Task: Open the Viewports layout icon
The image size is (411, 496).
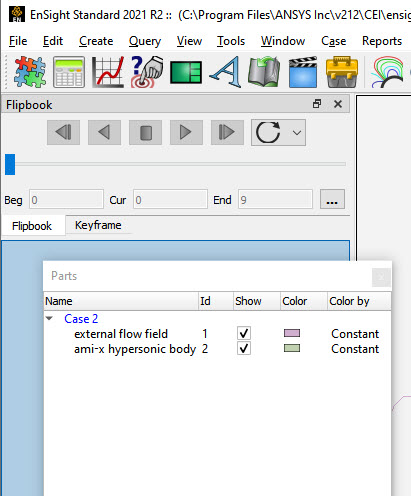Action: pyautogui.click(x=186, y=72)
